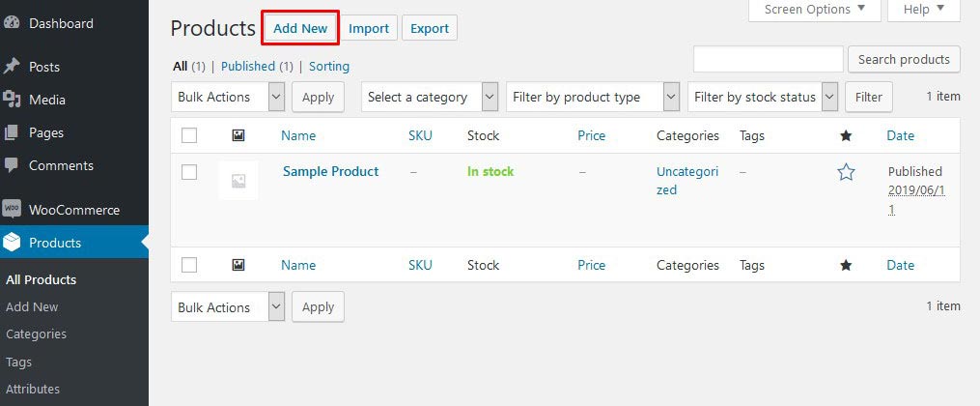Open the top Bulk Actions dropdown
This screenshot has width=980, height=406.
tap(228, 97)
